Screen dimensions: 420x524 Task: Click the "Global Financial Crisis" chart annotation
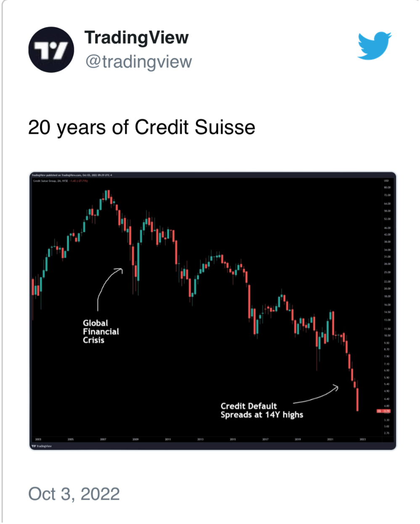pyautogui.click(x=100, y=331)
